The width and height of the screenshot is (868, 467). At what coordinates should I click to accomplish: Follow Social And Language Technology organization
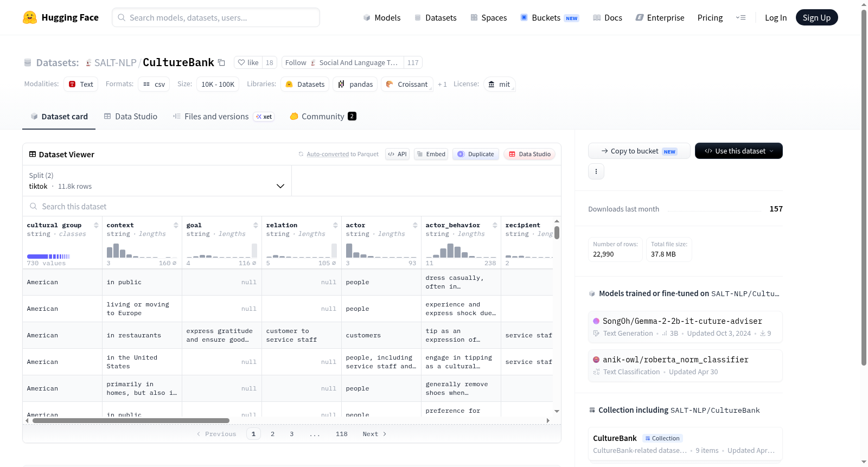342,62
